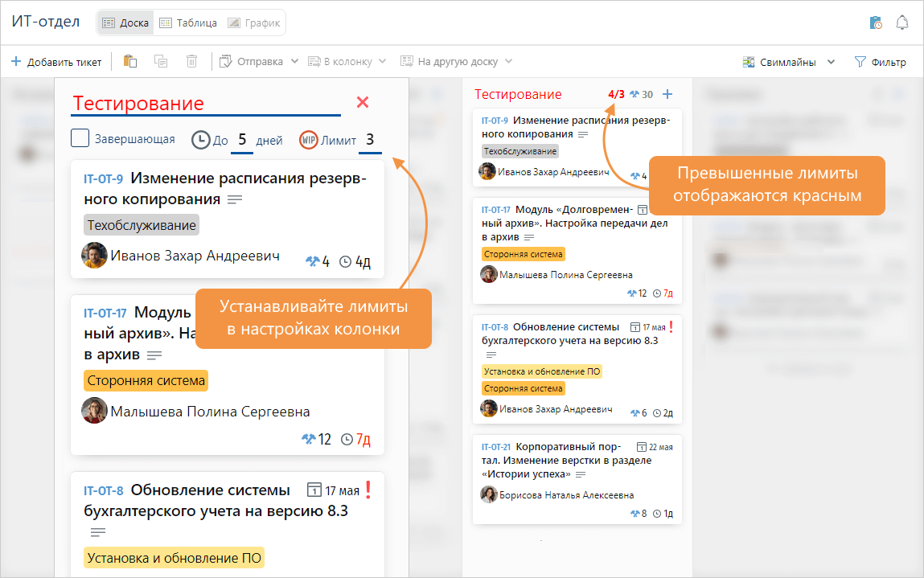Click the delete trash icon in toolbar

click(191, 62)
